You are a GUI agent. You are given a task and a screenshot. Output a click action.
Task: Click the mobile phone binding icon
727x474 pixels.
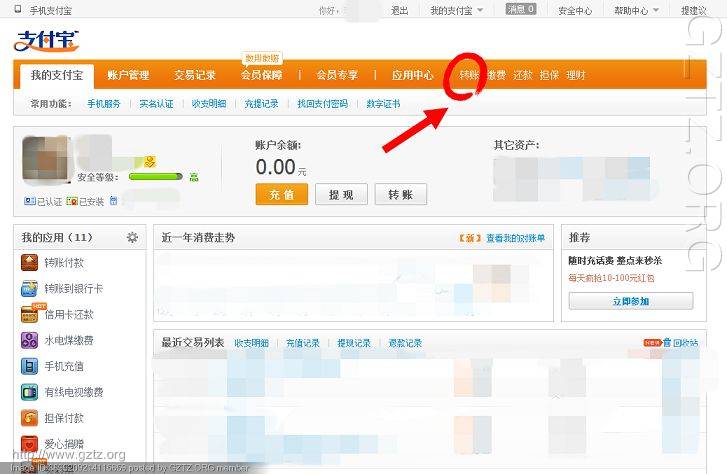coord(114,201)
